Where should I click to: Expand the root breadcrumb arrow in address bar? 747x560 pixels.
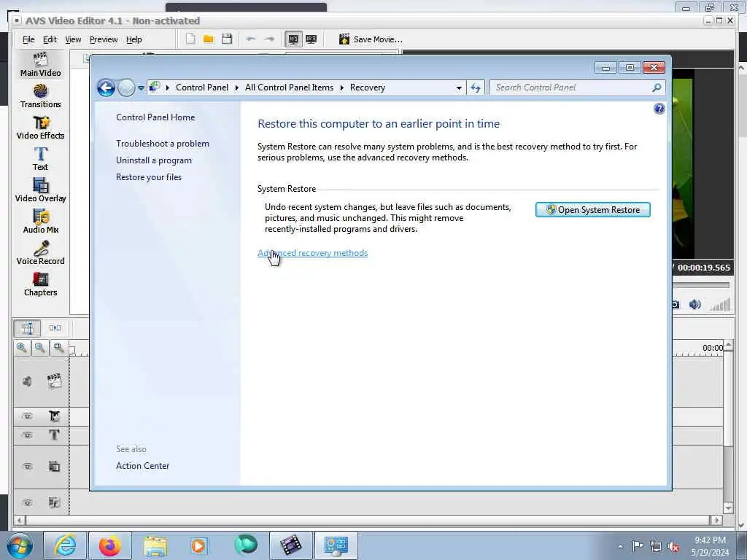168,87
